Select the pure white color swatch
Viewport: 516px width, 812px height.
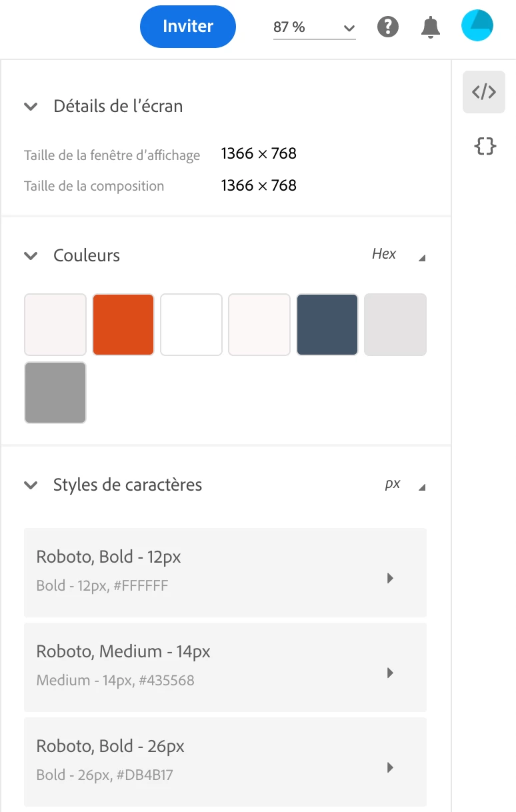click(191, 325)
